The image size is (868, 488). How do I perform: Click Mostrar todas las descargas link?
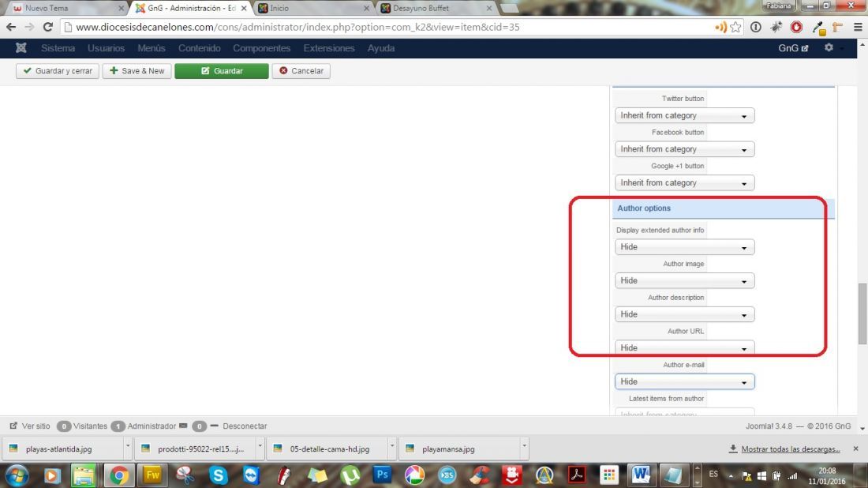[x=791, y=449]
